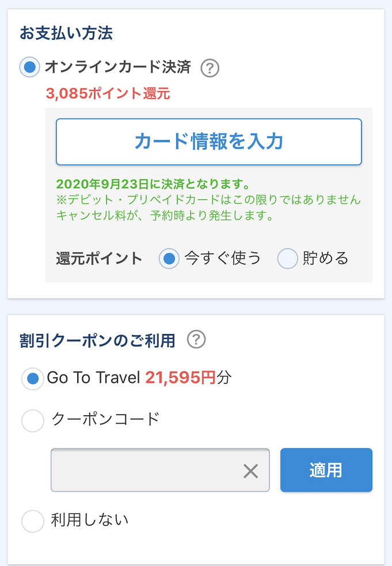The height and width of the screenshot is (566, 392).
Task: Select the オンラインカード決済 radio circle
Action: [29, 67]
